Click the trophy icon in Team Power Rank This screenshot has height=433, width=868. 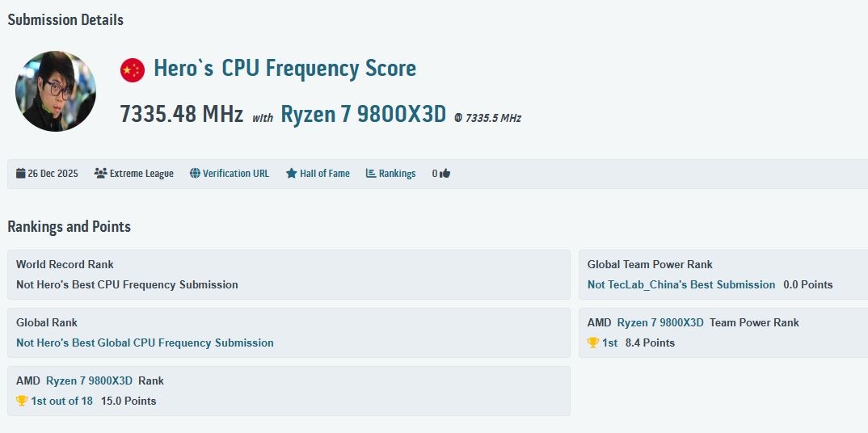[593, 343]
